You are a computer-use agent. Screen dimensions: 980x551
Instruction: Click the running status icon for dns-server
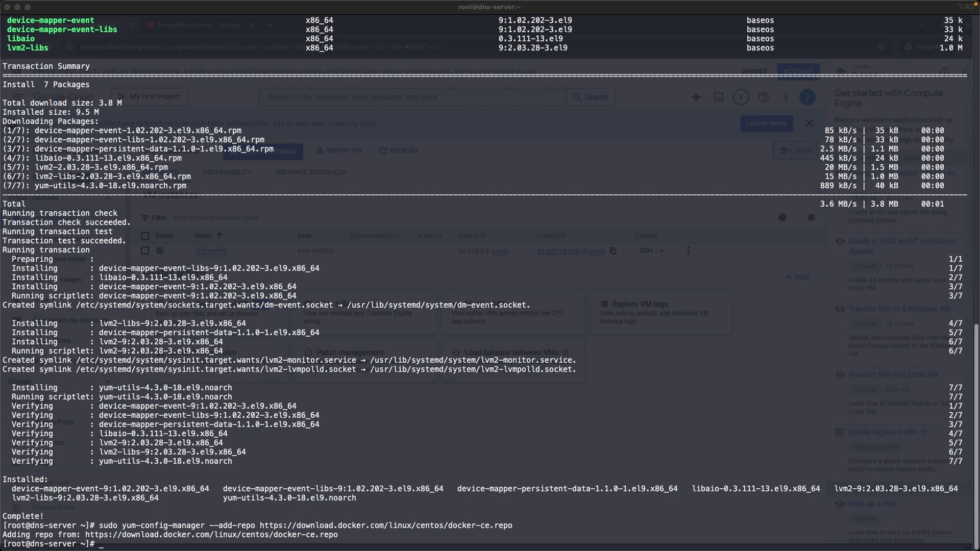coord(160,251)
